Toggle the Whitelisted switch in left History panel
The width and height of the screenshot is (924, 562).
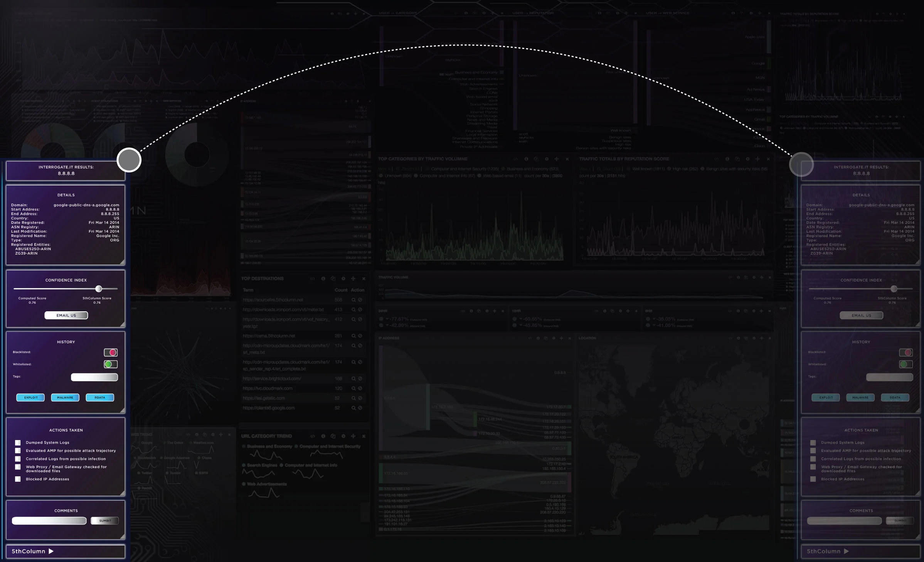111,364
